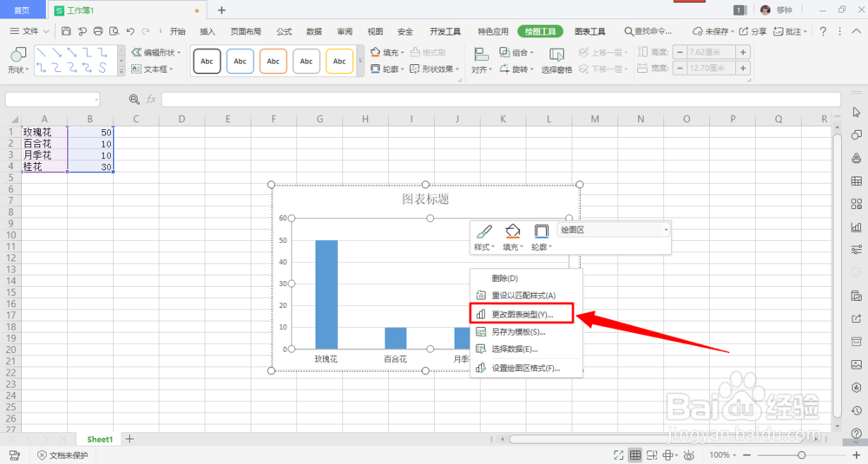
Task: Switch to the 插入 ribbon tab
Action: 207,31
